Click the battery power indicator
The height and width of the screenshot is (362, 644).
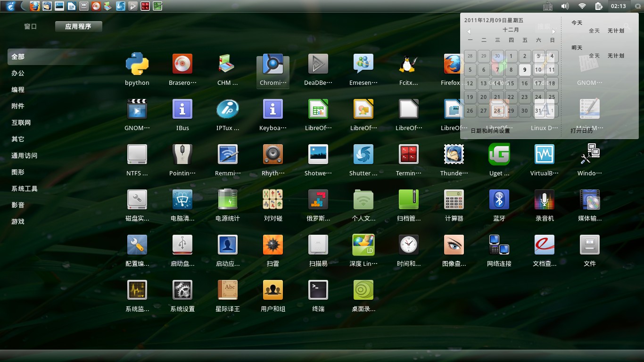(599, 6)
